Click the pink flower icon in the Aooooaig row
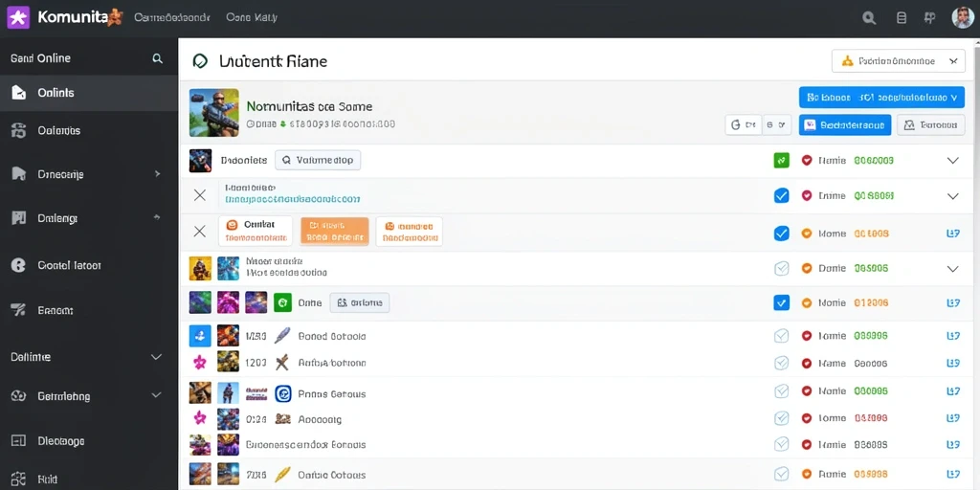 tap(200, 417)
